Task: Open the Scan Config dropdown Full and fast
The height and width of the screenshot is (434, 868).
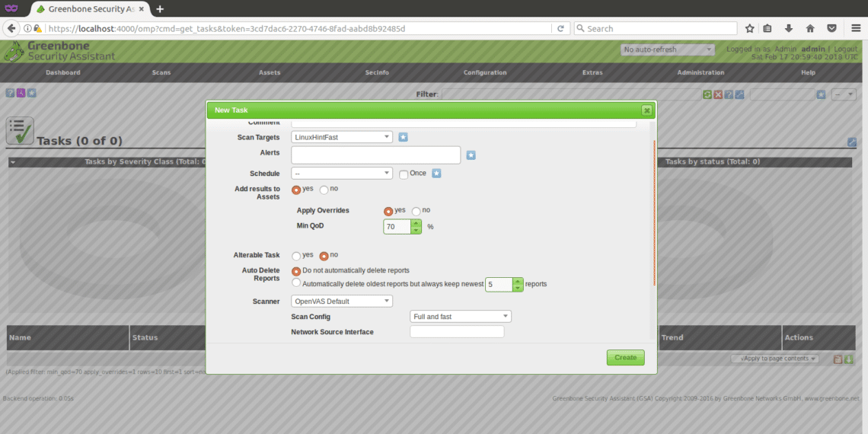Action: (461, 317)
